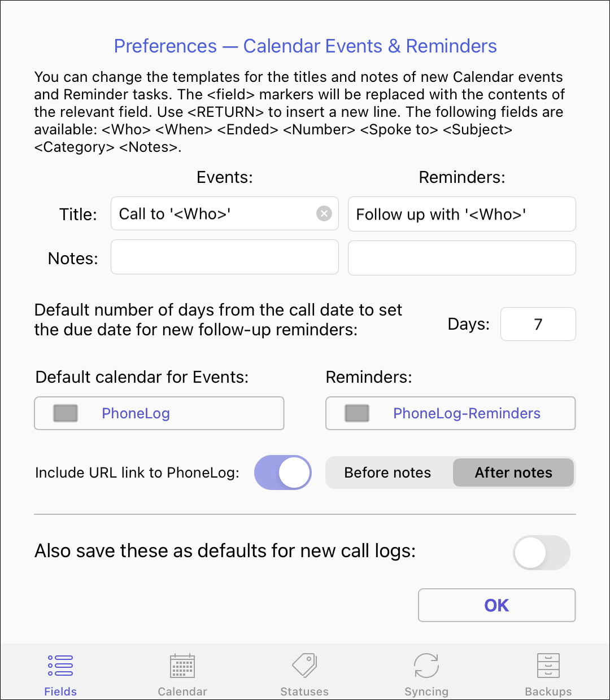Open the Calendar tab icon
The width and height of the screenshot is (610, 700).
[x=182, y=666]
